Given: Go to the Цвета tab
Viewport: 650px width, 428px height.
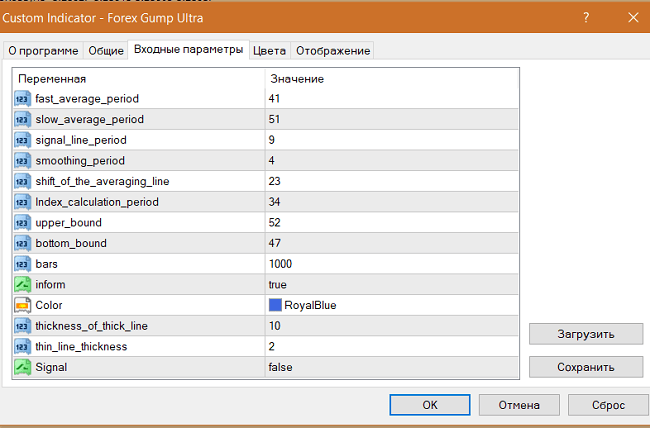Looking at the screenshot, I should click(x=269, y=51).
